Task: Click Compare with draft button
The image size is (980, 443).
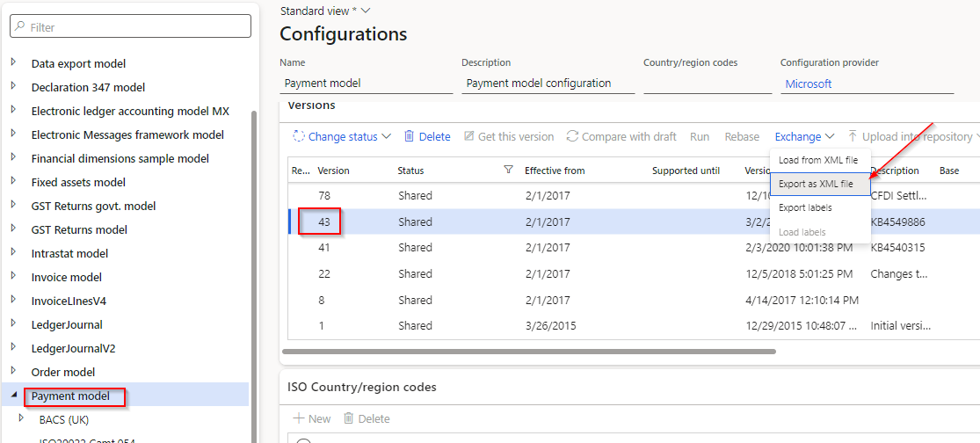Action: pos(621,136)
